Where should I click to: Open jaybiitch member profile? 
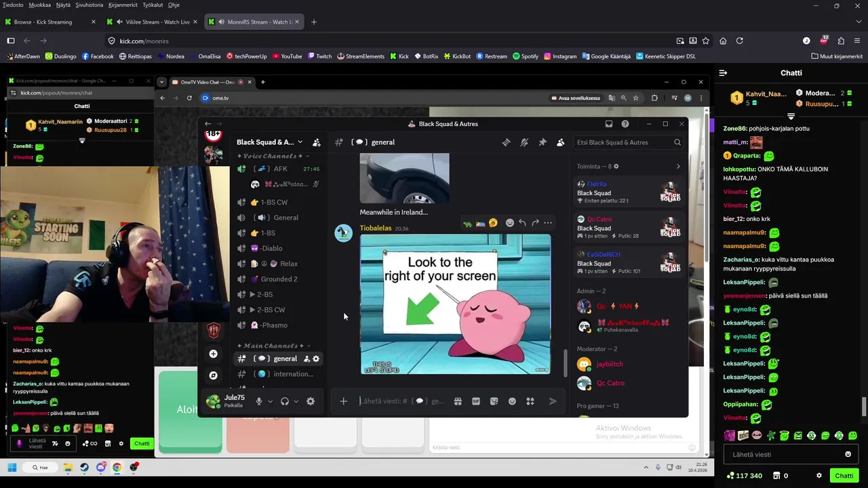[629, 364]
